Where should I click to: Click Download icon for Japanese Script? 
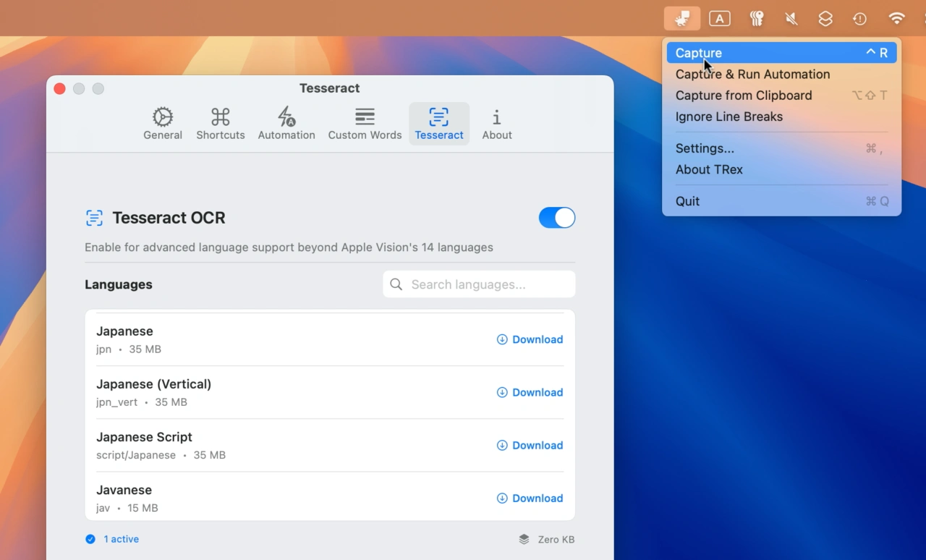point(502,446)
